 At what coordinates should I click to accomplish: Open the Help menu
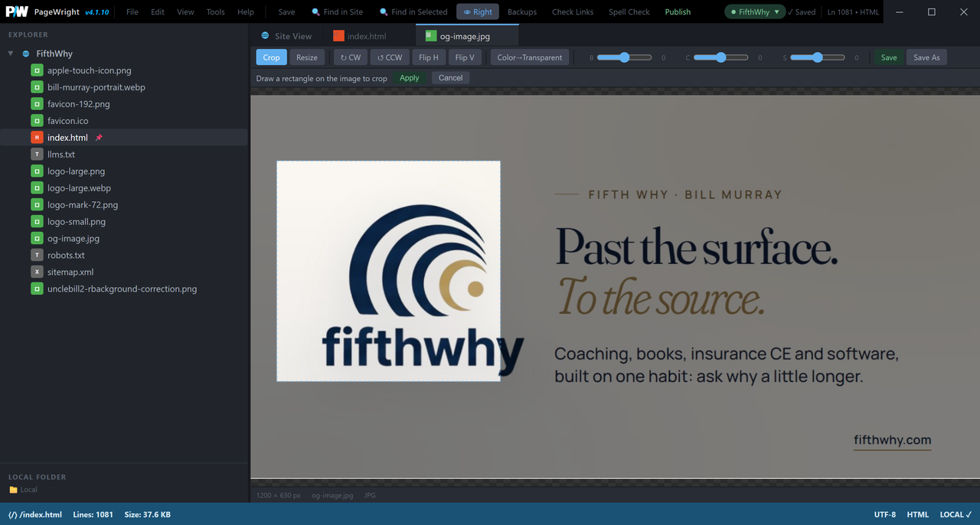(x=246, y=12)
